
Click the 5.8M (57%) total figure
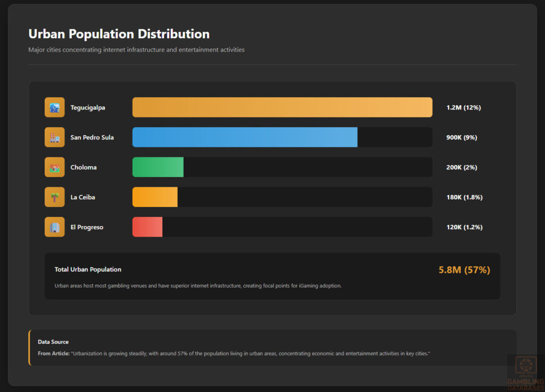pyautogui.click(x=465, y=270)
